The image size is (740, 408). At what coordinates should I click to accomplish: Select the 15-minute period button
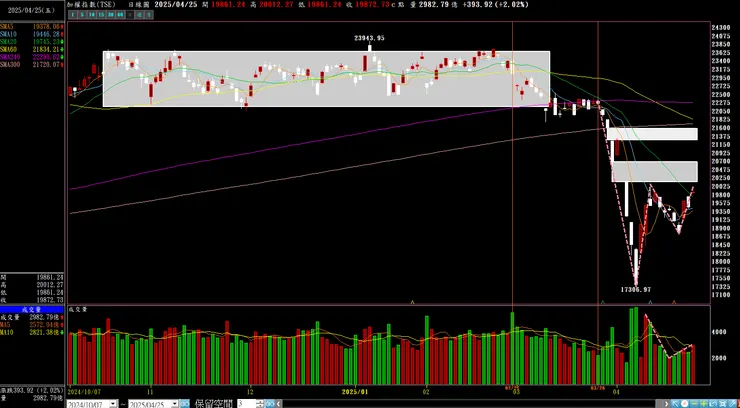click(101, 15)
